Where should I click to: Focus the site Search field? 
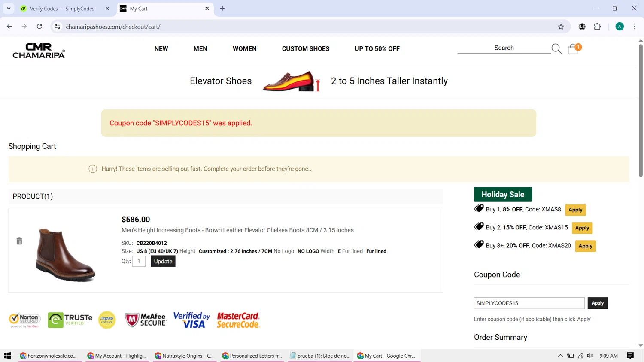click(504, 48)
